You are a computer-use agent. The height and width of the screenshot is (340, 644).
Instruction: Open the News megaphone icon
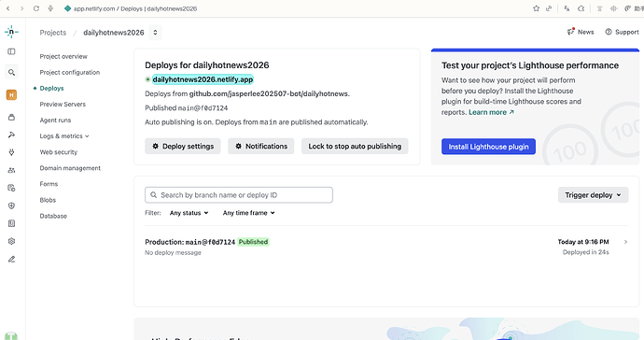[x=570, y=32]
